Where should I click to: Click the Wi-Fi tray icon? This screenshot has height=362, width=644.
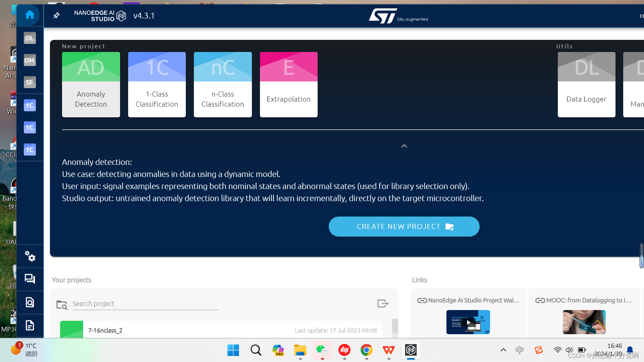[x=557, y=350]
